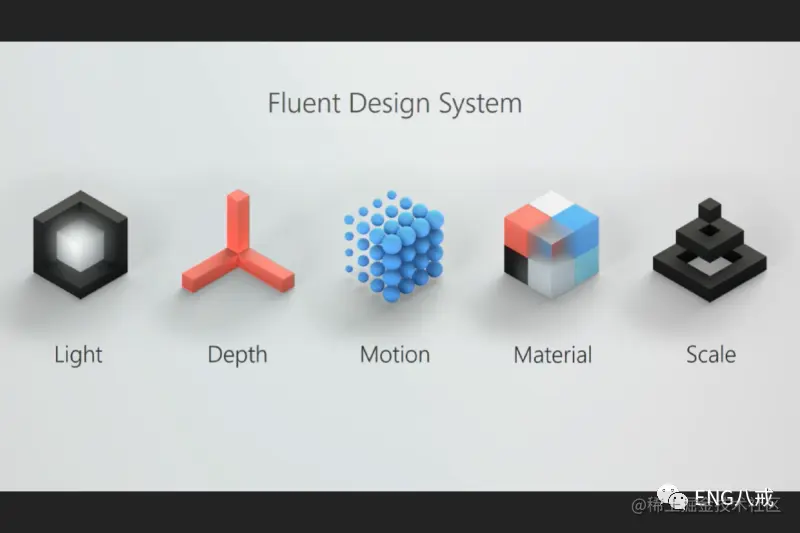Click the "Scale" label
This screenshot has width=800, height=533.
711,354
